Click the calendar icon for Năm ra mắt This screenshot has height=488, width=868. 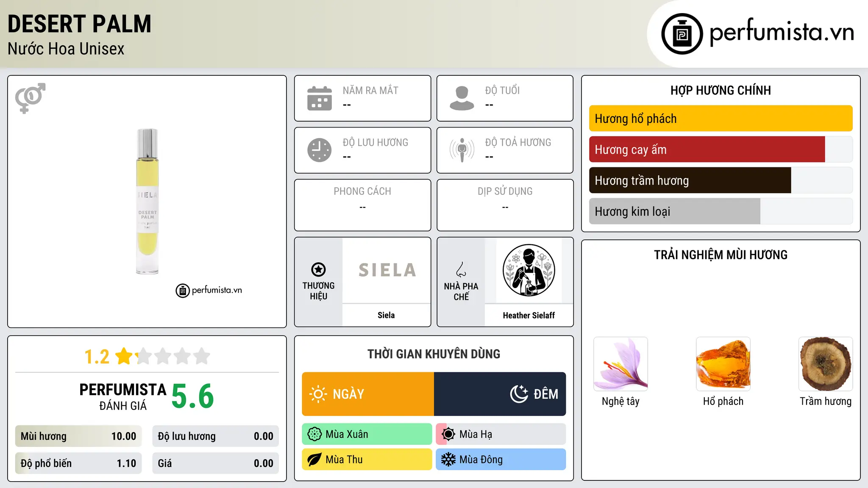pos(320,98)
